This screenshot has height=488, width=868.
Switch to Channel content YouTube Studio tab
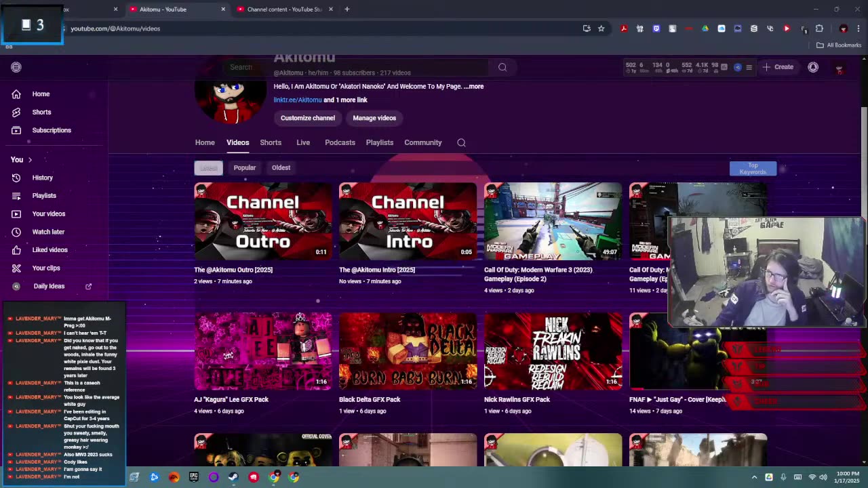point(285,9)
